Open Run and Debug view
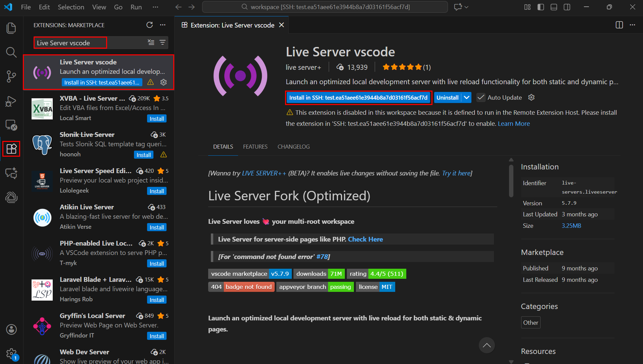 point(11,101)
